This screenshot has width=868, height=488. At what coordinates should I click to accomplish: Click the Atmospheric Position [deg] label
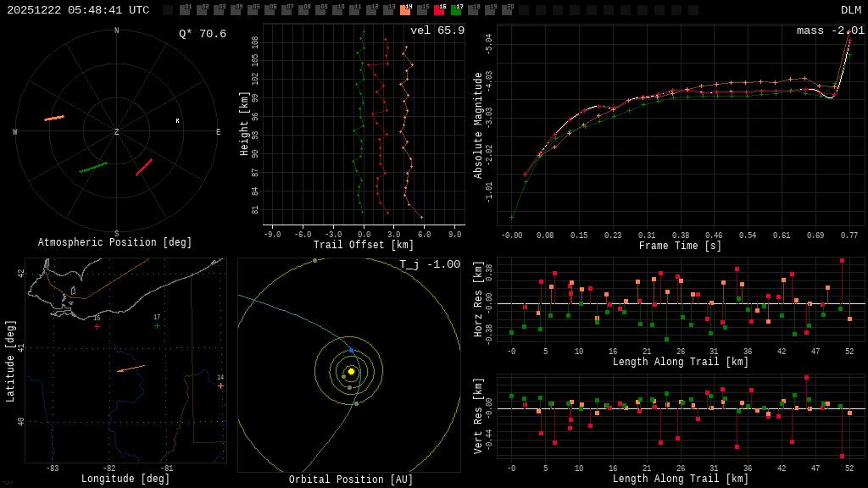pyautogui.click(x=114, y=242)
